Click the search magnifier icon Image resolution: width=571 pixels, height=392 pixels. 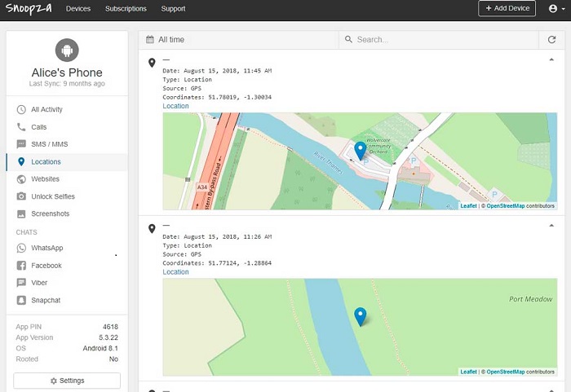pyautogui.click(x=348, y=39)
